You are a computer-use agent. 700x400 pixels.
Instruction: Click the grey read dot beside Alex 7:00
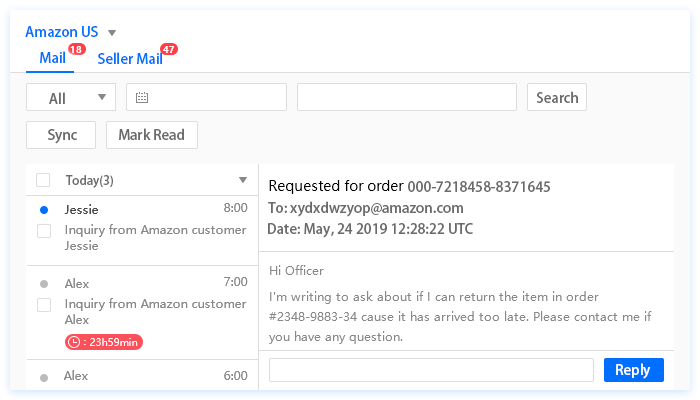44,284
